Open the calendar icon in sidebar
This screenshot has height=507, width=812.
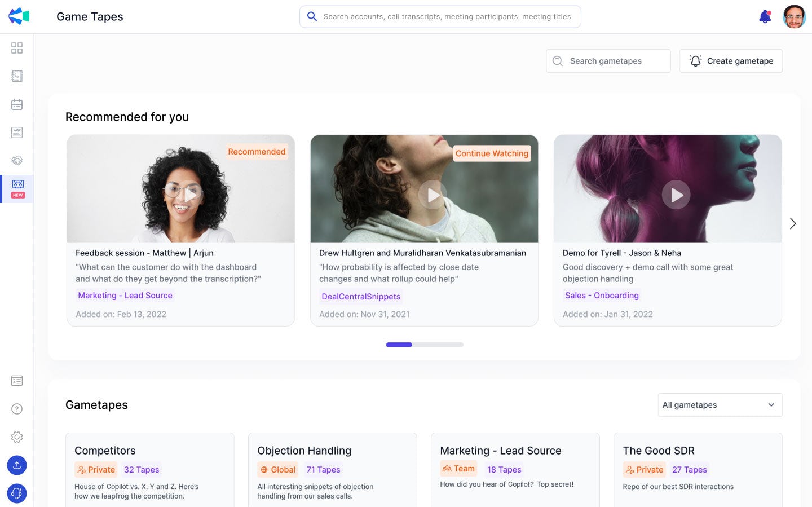(x=17, y=104)
